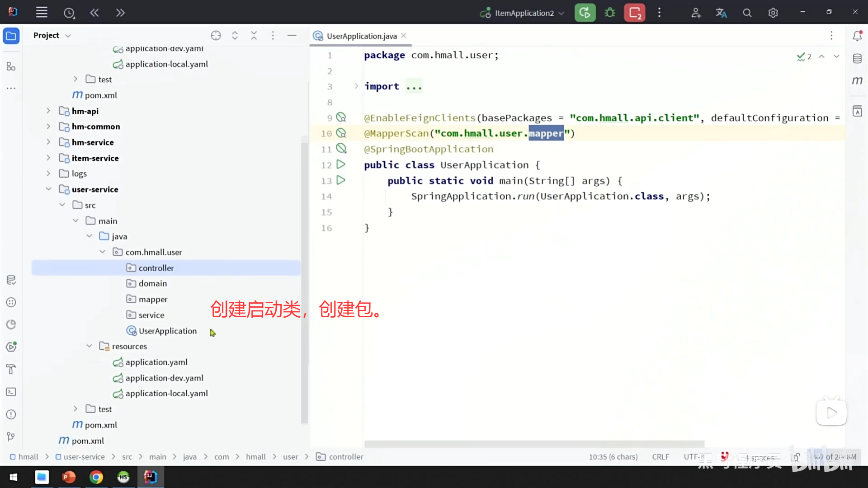Image resolution: width=868 pixels, height=488 pixels.
Task: Click the Debug bug icon in toolbar
Action: pos(610,13)
